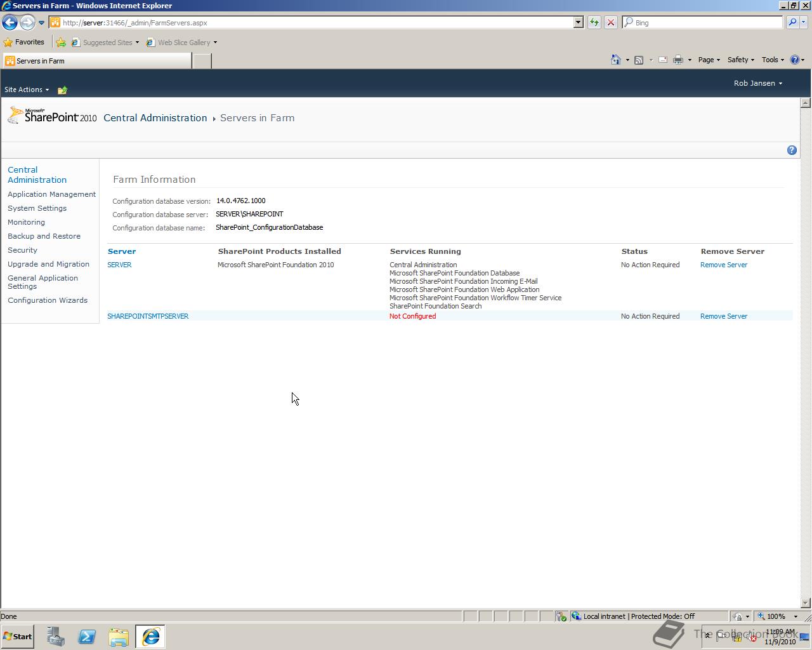This screenshot has width=812, height=650.
Task: Open the Favorites star button
Action: [x=24, y=43]
